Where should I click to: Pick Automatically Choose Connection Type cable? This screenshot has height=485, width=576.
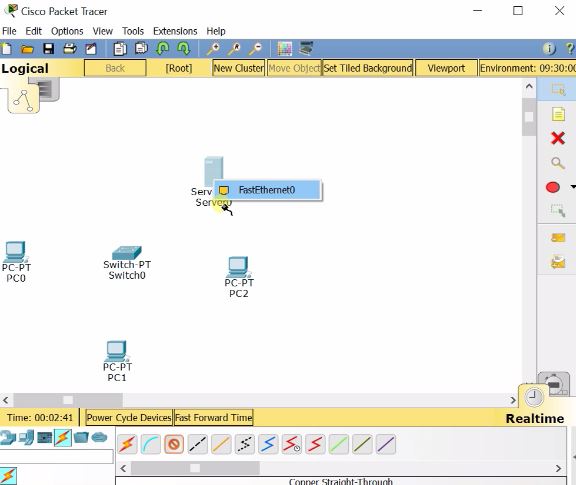(127, 444)
